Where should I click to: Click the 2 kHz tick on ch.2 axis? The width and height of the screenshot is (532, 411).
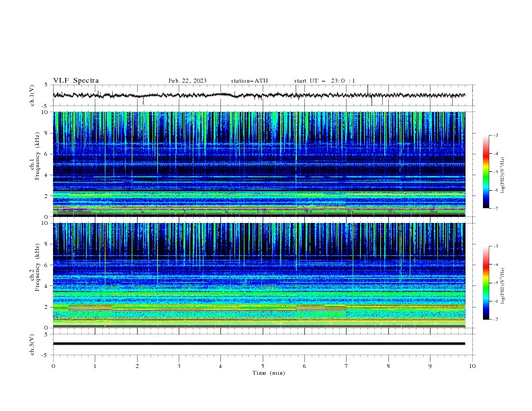47,307
